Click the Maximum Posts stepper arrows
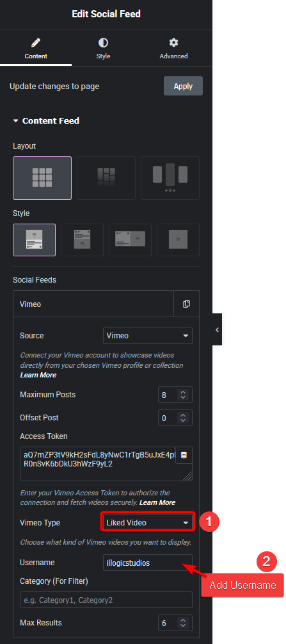The image size is (286, 644). click(x=184, y=395)
